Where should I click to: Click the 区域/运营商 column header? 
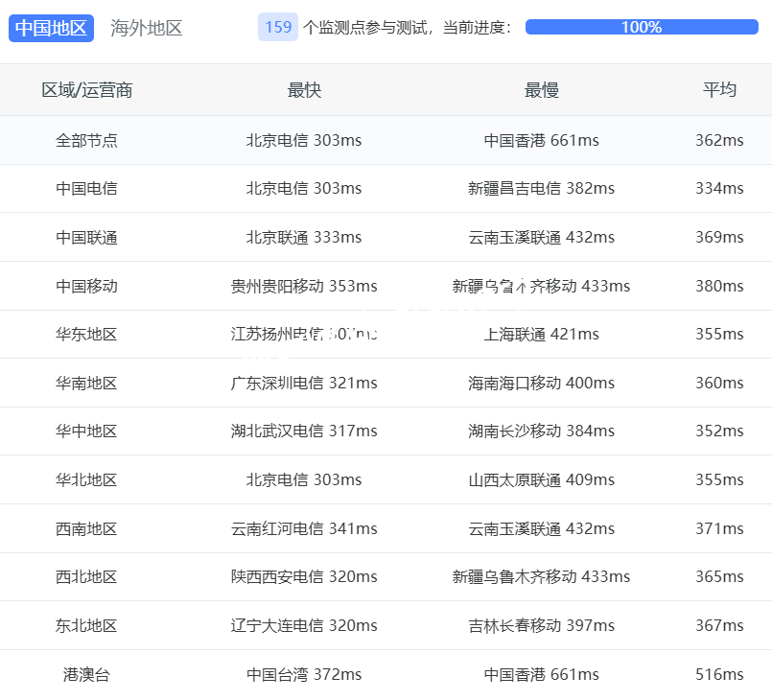[x=86, y=90]
